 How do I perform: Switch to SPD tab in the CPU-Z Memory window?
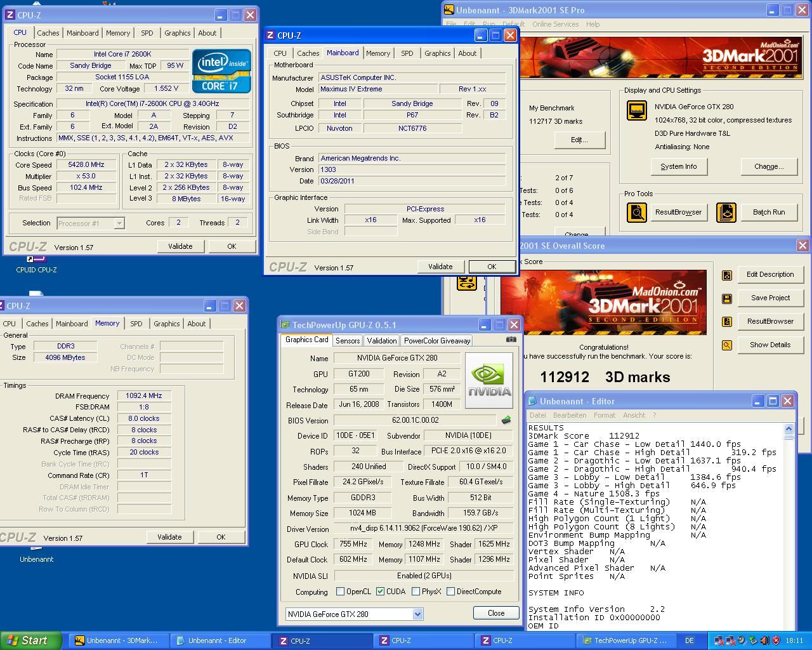point(136,324)
